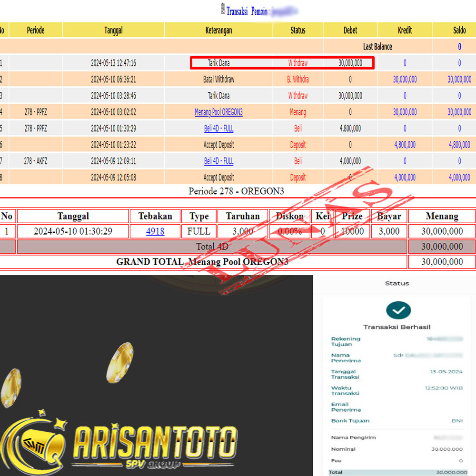Screen dimensions: 476x476
Task: Open Beli 4D - FULL link dated 2024-05-10
Action: pos(218,129)
